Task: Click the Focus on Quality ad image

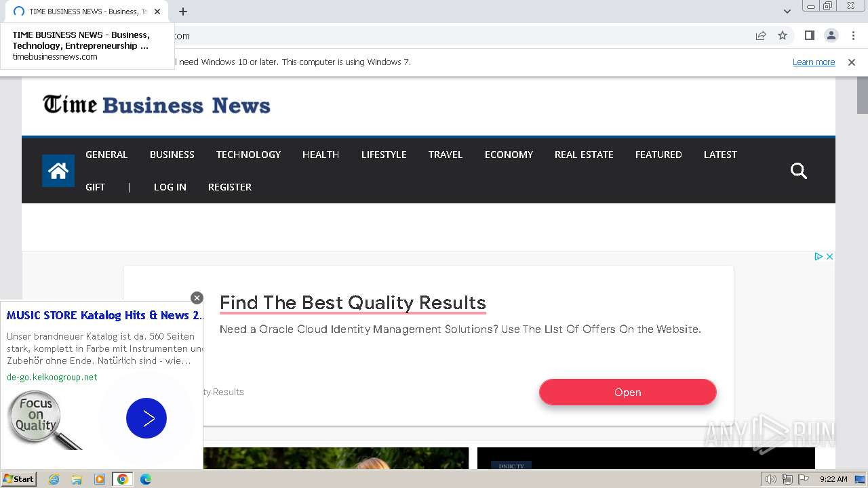Action: tap(45, 420)
